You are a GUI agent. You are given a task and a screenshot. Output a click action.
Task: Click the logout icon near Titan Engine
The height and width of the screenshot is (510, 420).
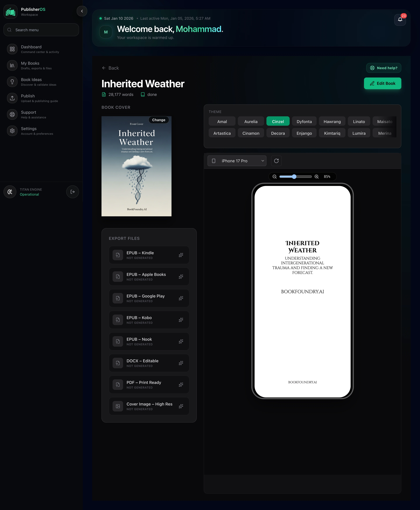tap(72, 192)
